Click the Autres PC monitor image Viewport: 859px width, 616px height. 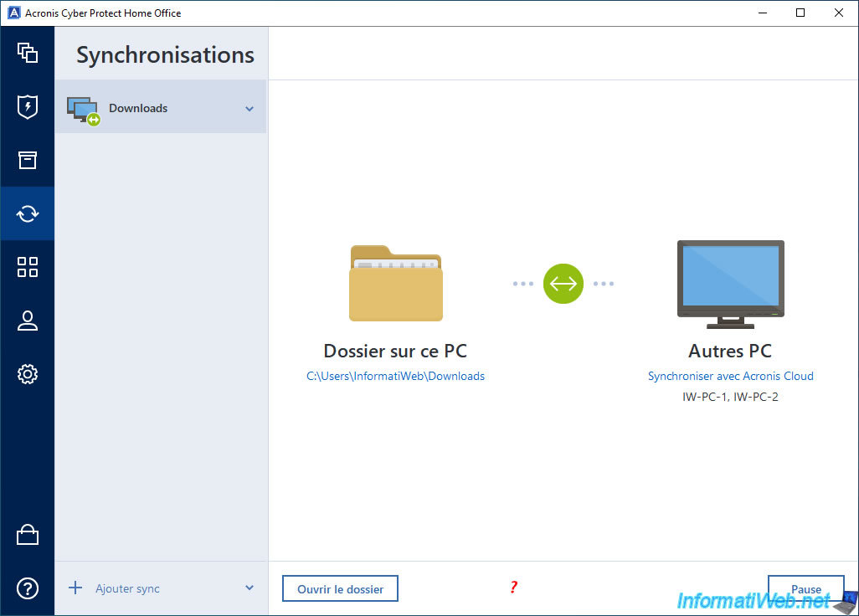pos(730,284)
